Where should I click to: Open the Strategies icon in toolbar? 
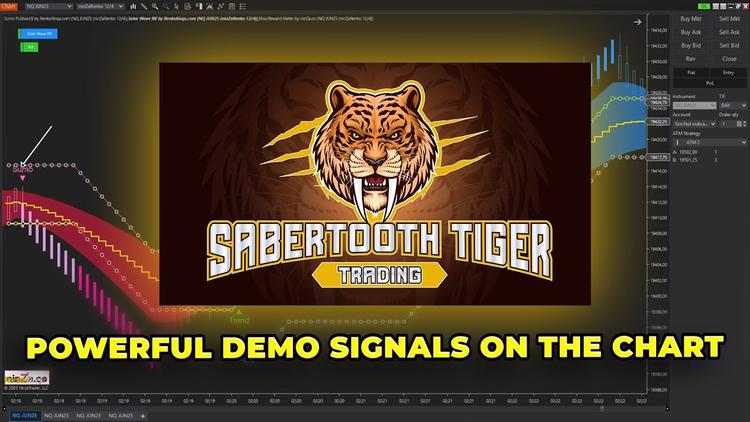[221, 6]
